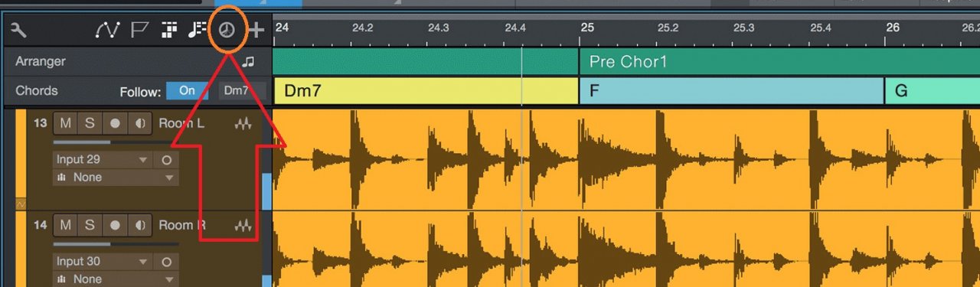Add a track with the plus icon

[x=256, y=31]
